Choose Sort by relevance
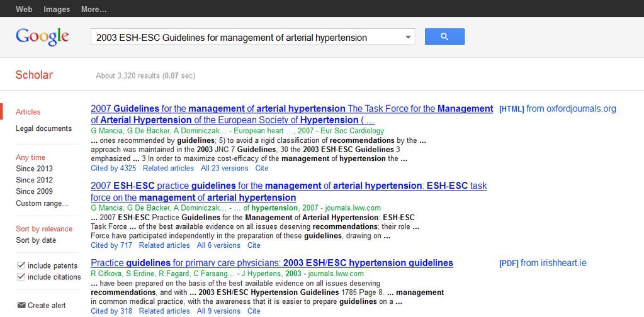The height and width of the screenshot is (317, 644). (x=44, y=229)
